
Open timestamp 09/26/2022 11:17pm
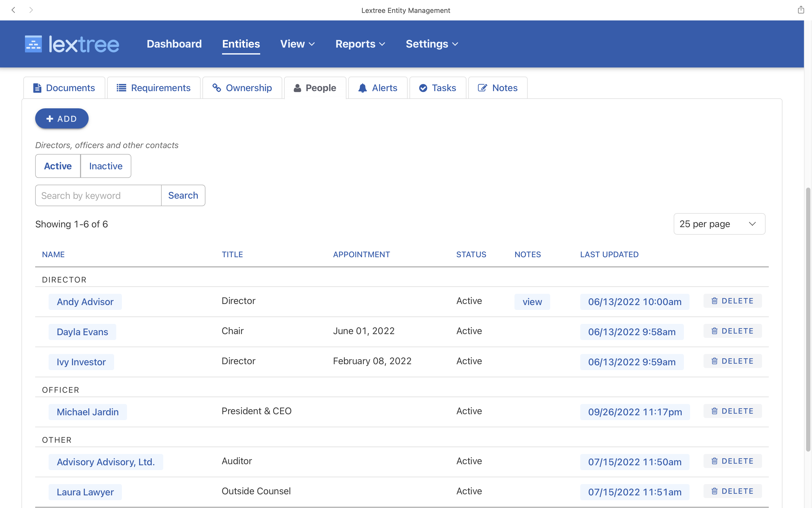tap(635, 412)
